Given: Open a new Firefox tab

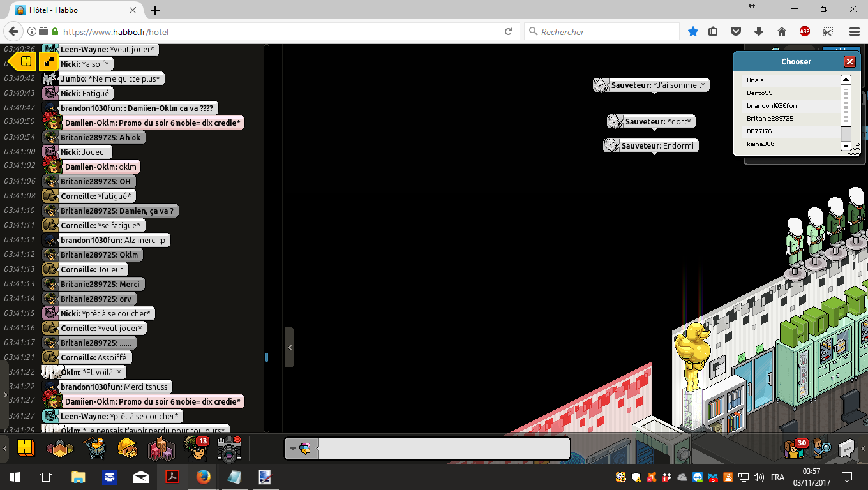Looking at the screenshot, I should tap(155, 10).
